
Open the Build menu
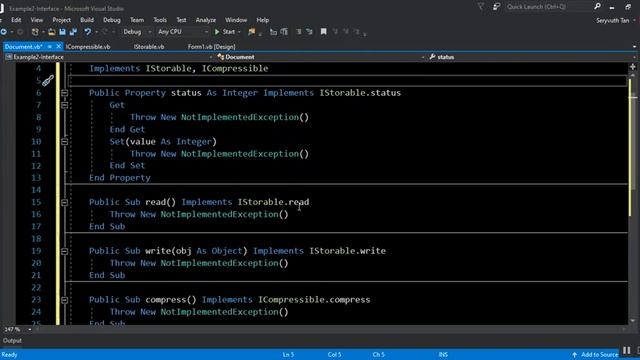(87, 20)
